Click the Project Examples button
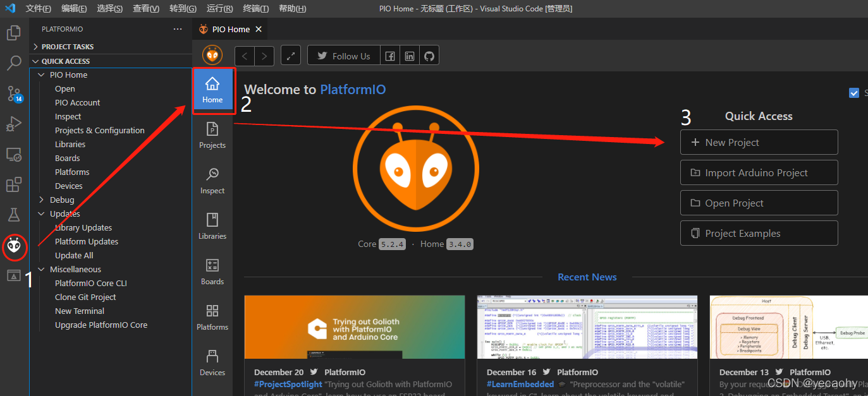This screenshot has height=396, width=868. click(x=759, y=233)
